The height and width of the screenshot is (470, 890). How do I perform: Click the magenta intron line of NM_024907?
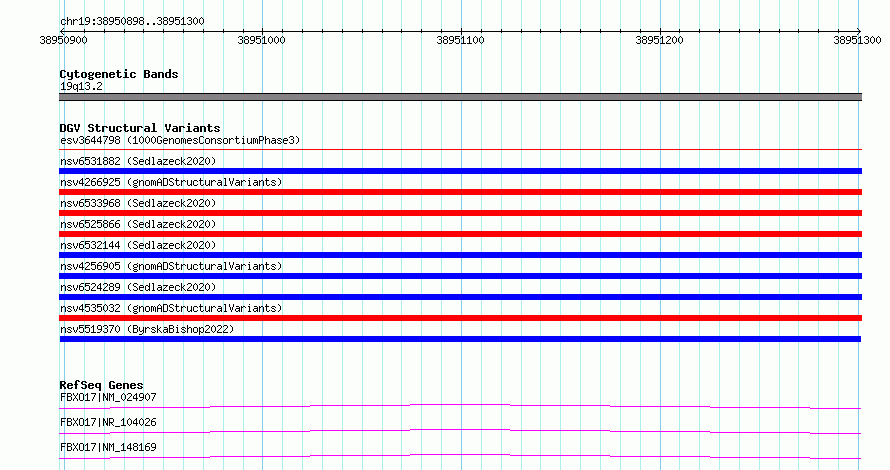[460, 406]
